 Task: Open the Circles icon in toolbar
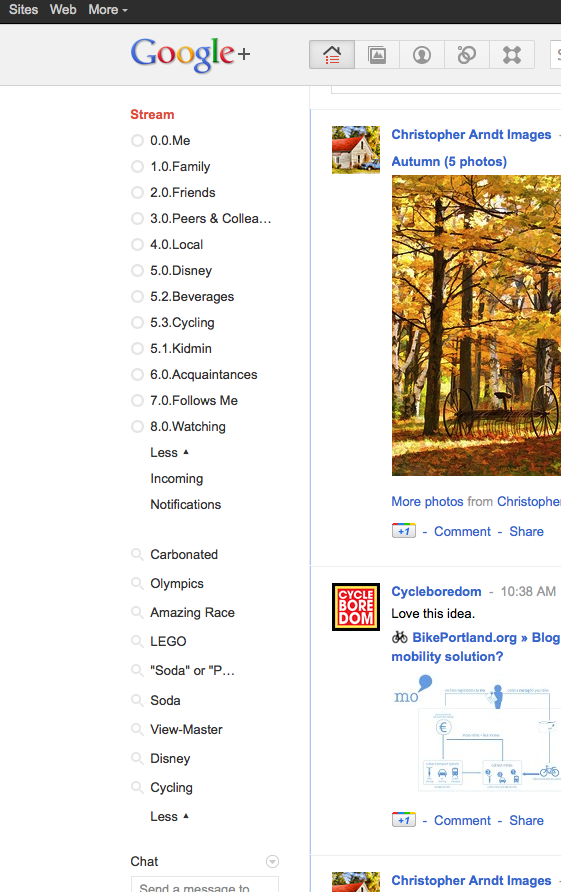click(x=467, y=55)
